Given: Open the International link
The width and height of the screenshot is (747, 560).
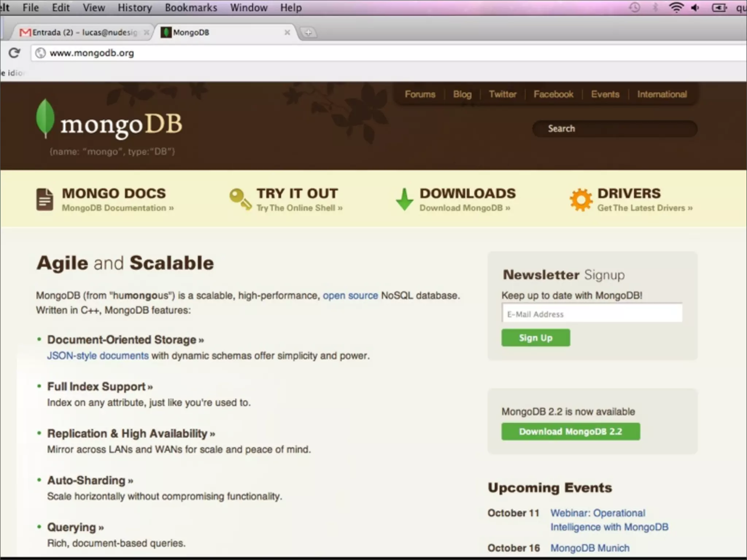Looking at the screenshot, I should (x=662, y=94).
